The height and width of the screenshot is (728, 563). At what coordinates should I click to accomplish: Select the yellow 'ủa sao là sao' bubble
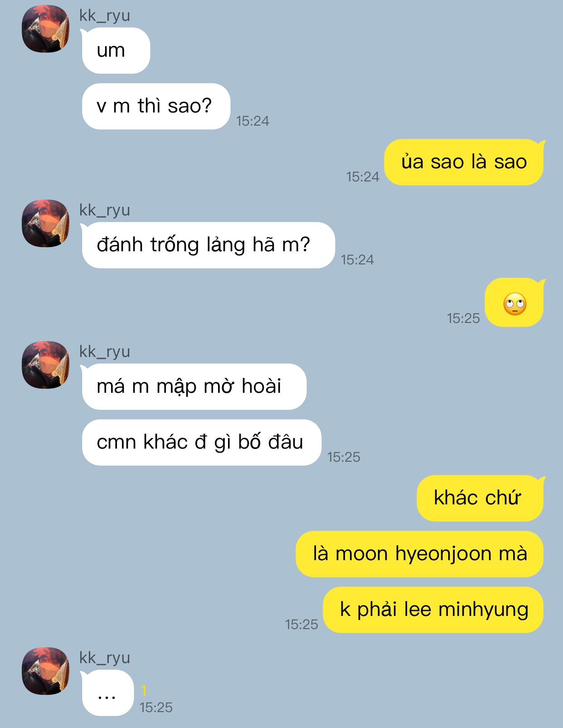tap(464, 162)
